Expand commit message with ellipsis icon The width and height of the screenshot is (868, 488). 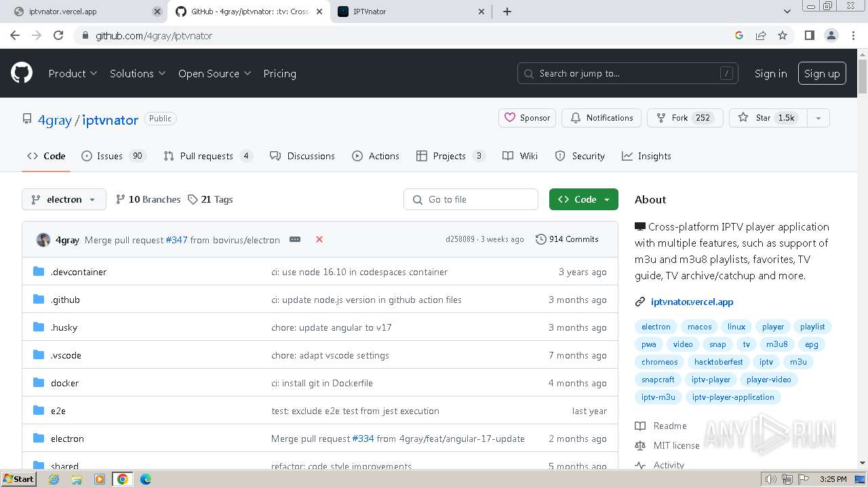295,239
